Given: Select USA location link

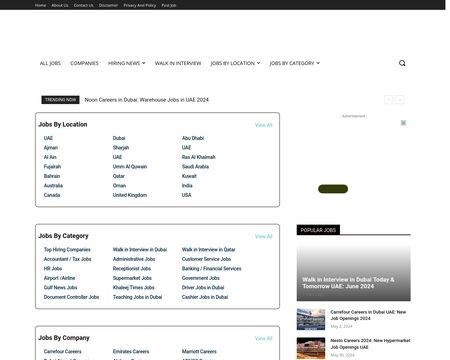Looking at the screenshot, I should click(187, 195).
